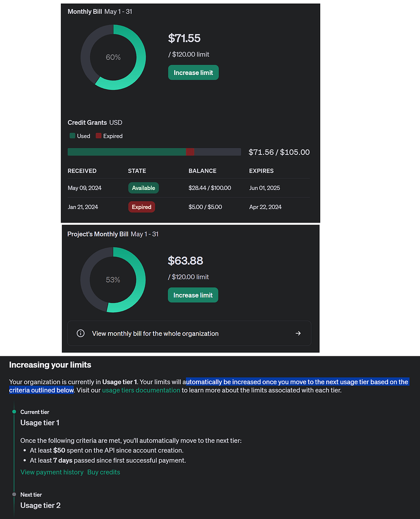This screenshot has height=519, width=420.
Task: Open the Monthly Bill header
Action: click(85, 11)
